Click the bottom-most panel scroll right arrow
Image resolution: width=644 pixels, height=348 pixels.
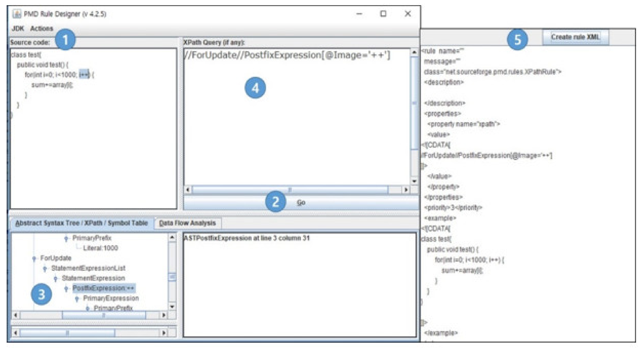[x=164, y=333]
